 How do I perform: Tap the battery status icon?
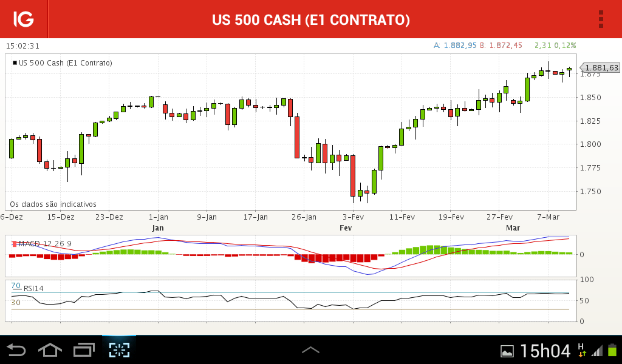[x=612, y=350]
